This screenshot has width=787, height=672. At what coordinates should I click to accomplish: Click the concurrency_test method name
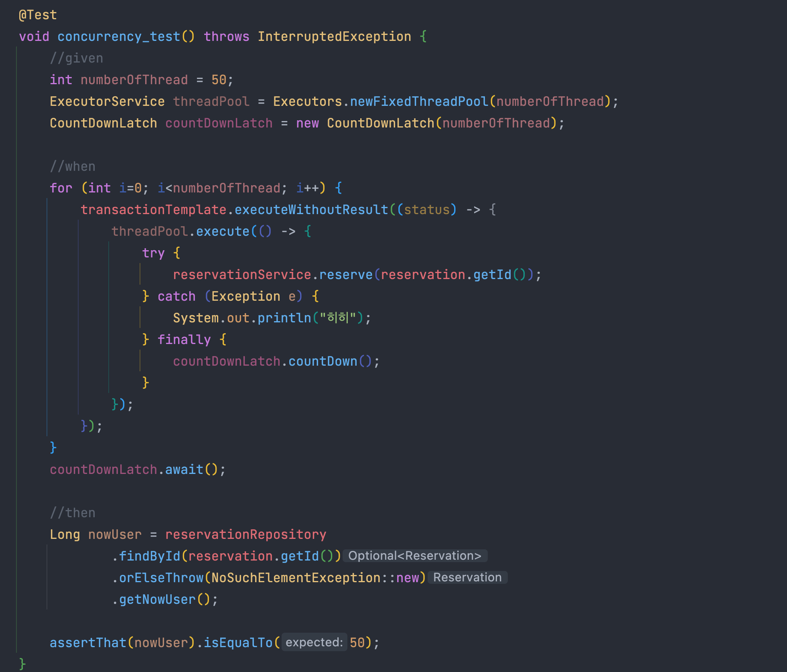(x=119, y=37)
